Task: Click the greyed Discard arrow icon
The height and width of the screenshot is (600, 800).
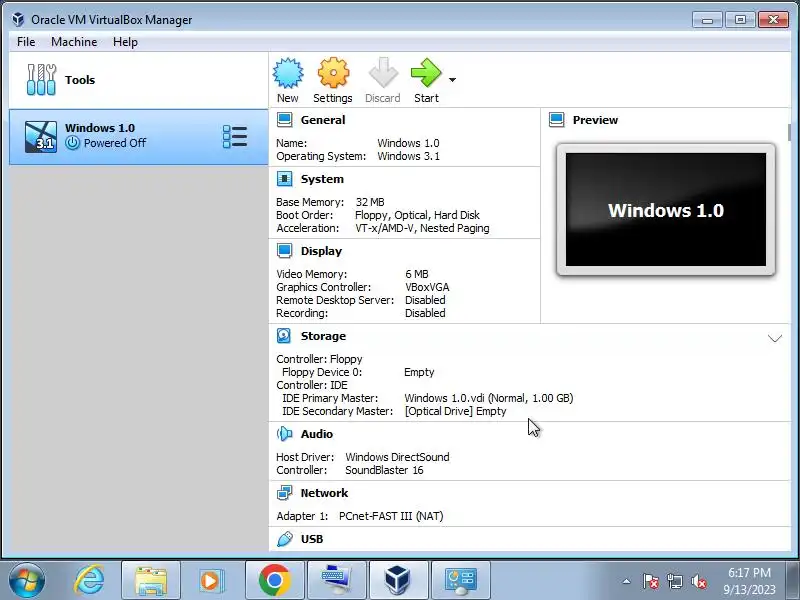Action: [383, 73]
